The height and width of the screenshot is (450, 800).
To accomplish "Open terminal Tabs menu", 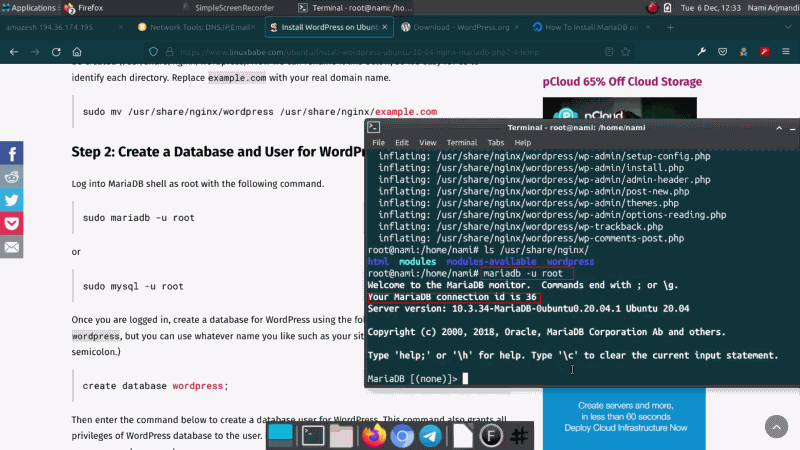I will [495, 143].
